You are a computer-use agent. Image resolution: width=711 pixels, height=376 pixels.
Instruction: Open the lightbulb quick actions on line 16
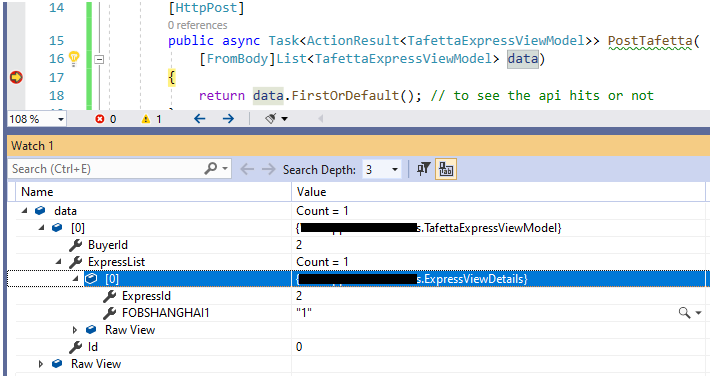[74, 59]
